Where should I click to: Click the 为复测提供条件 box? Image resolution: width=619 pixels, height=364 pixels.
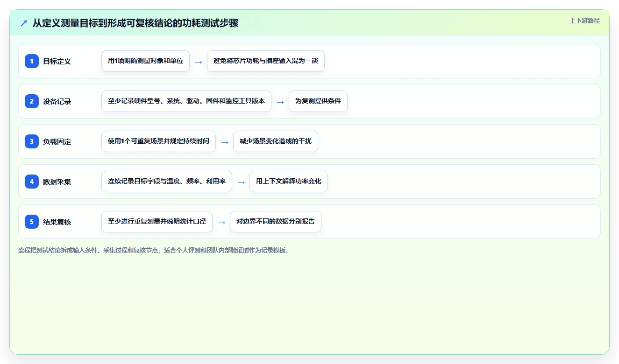318,101
